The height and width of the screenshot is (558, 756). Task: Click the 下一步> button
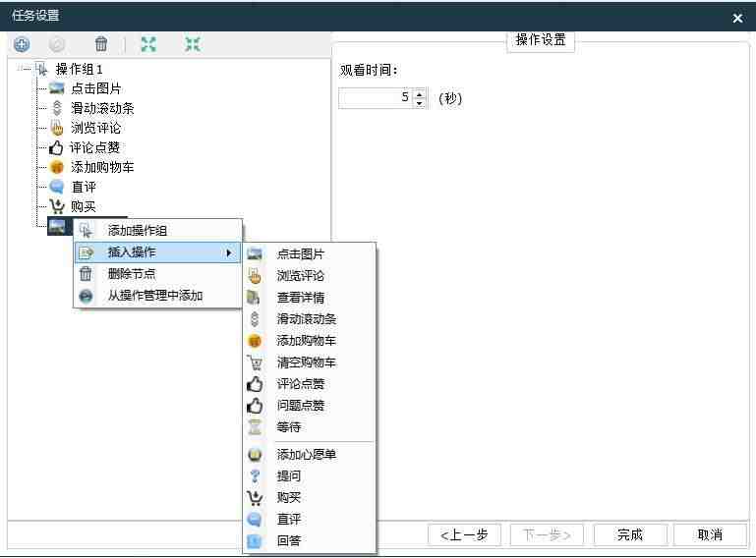coord(547,534)
